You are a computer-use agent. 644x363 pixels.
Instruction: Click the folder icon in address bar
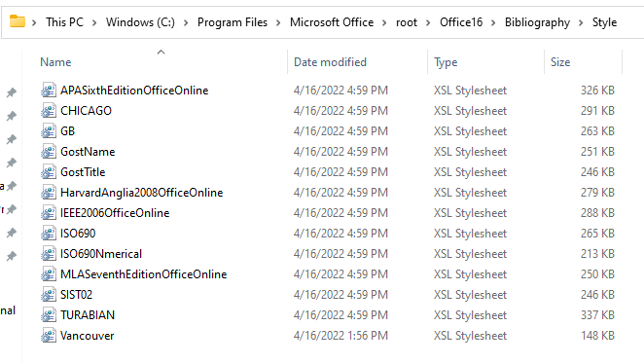(x=18, y=21)
